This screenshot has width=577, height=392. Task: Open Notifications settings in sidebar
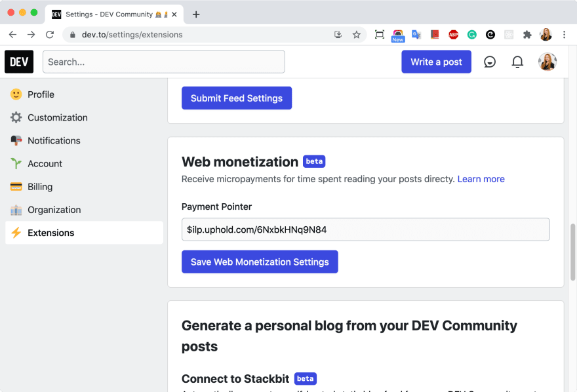(85, 140)
